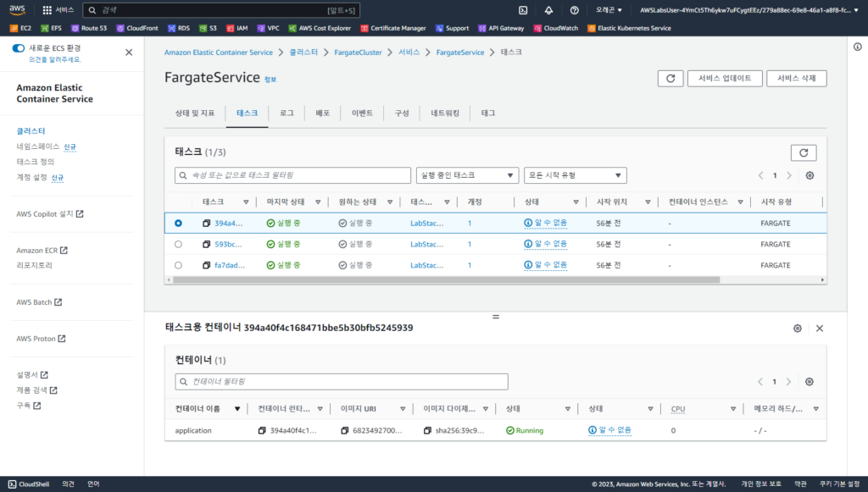Copy container runtime ID 394a40f4c1
868x492 pixels.
click(263, 431)
